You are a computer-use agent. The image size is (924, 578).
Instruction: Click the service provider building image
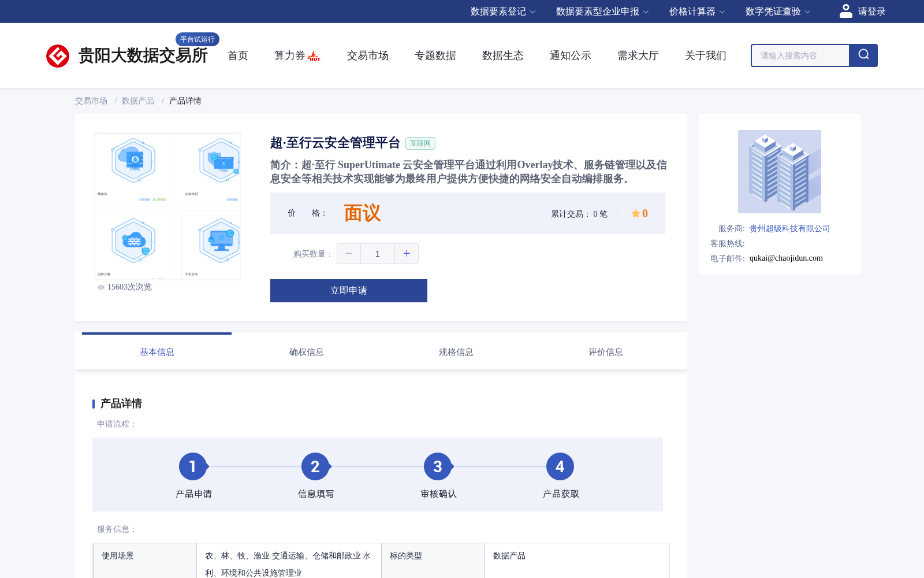(x=780, y=172)
